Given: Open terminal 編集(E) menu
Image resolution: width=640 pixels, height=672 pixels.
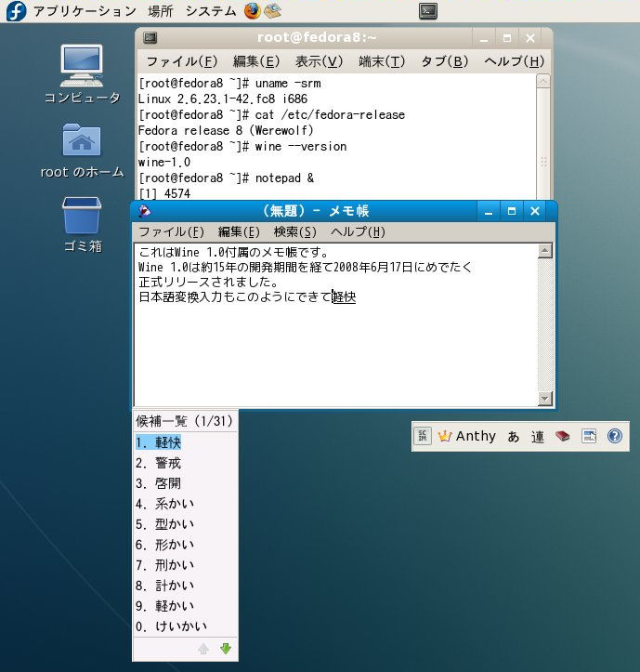Looking at the screenshot, I should tap(256, 61).
